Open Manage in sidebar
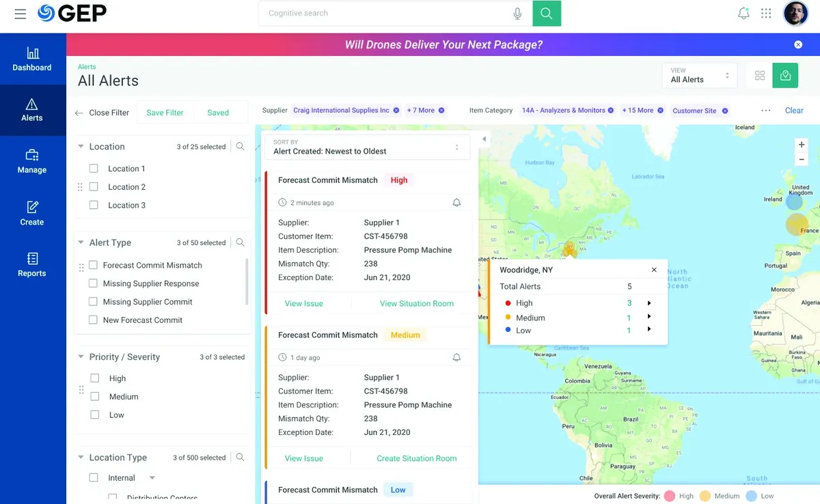The image size is (820, 504). (32, 162)
